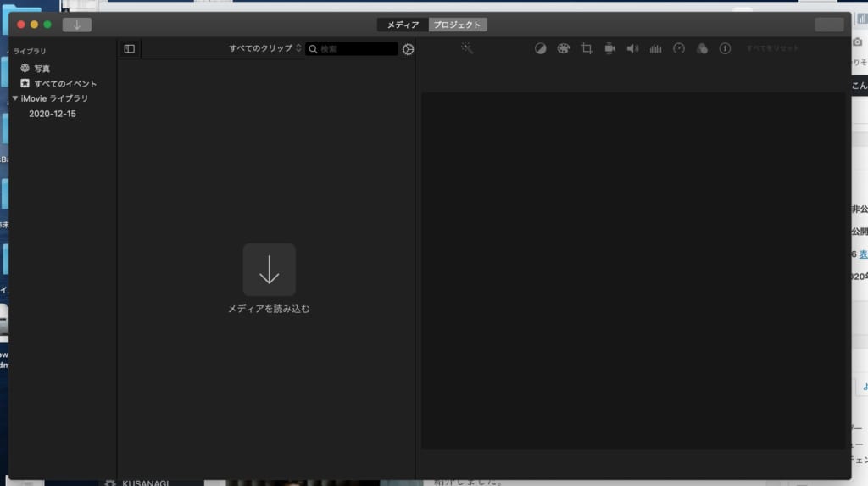
Task: Open the color balance tool
Action: click(x=541, y=48)
